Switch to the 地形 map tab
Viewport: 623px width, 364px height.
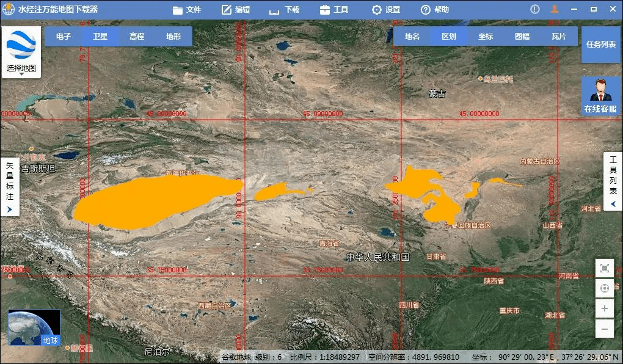coord(173,37)
